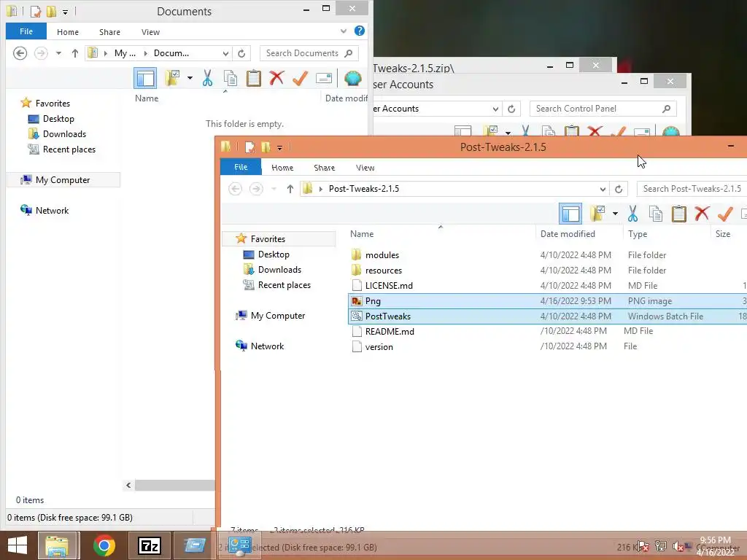Screen dimensions: 747x560
Task: Open the File tab in Documents window
Action: tap(26, 31)
